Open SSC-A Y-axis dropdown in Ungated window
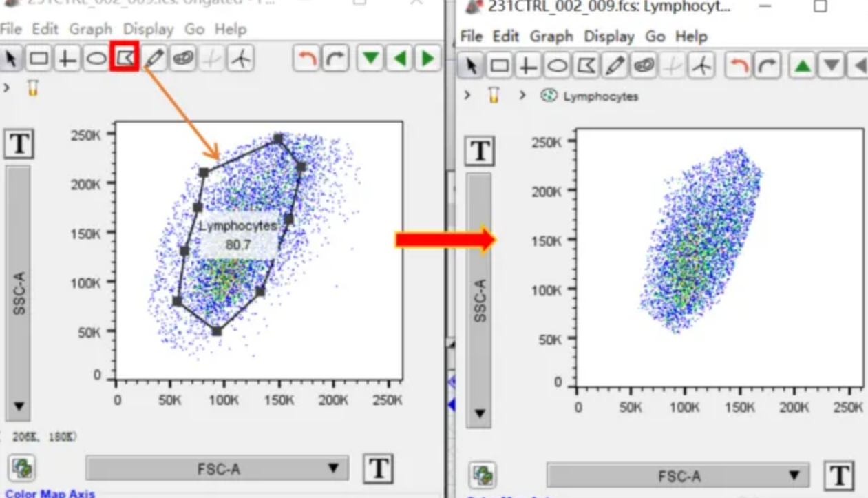This screenshot has width=868, height=498. pos(19,292)
